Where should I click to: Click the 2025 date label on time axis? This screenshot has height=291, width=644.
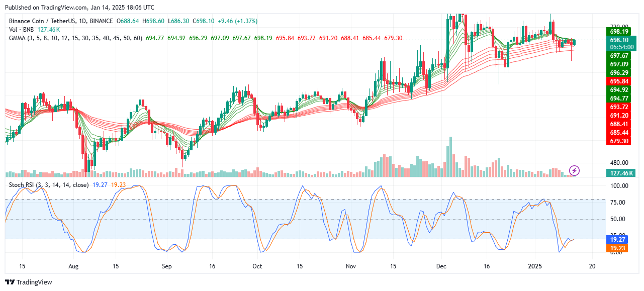pyautogui.click(x=535, y=266)
